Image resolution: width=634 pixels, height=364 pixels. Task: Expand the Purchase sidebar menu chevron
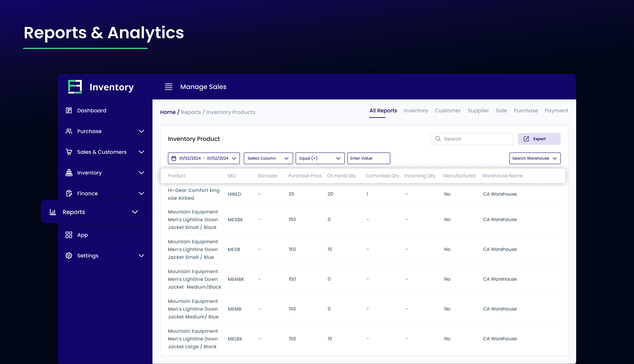coord(141,131)
